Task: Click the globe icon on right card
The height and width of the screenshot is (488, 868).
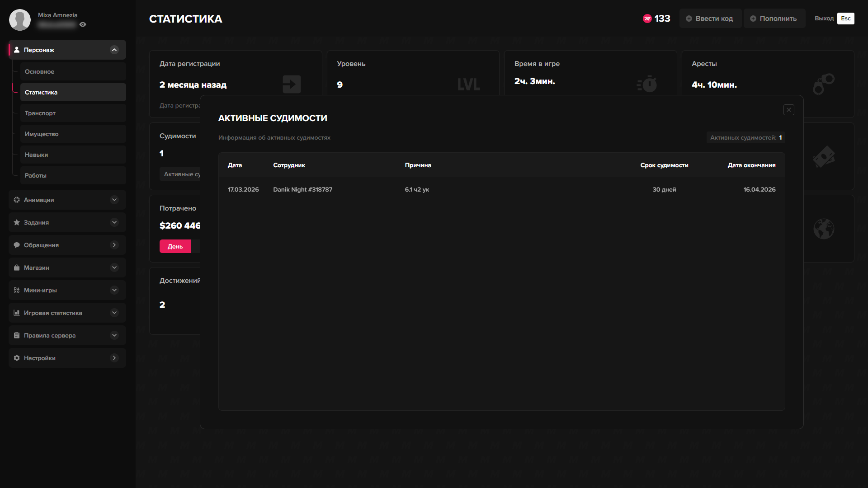Action: [x=824, y=229]
